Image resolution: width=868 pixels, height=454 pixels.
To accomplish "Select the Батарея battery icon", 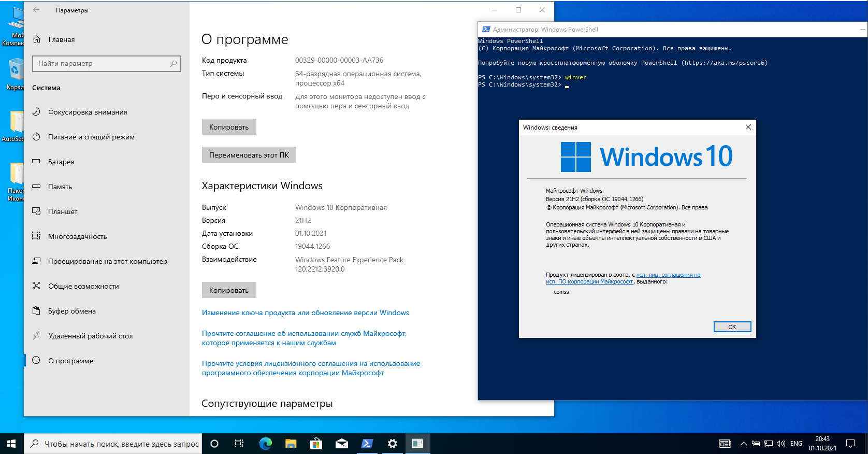I will click(36, 162).
